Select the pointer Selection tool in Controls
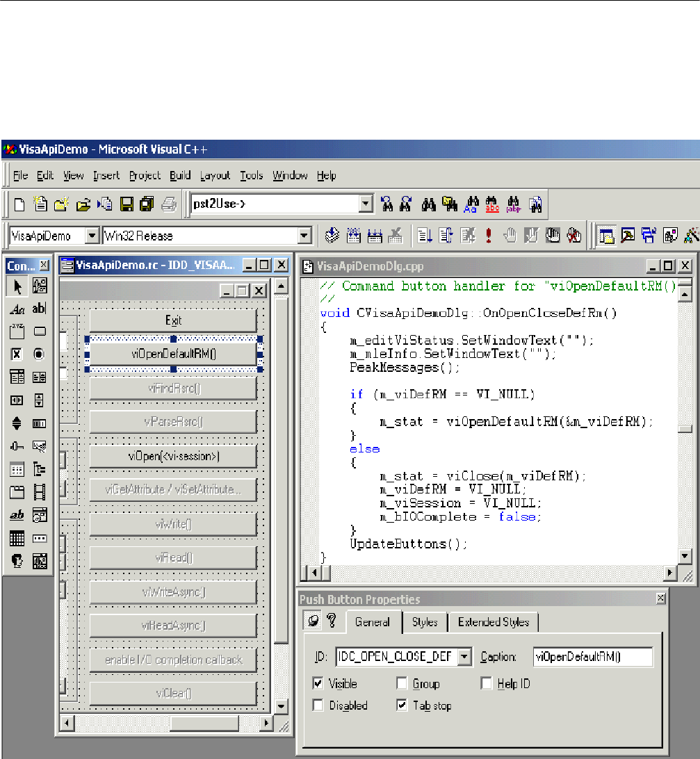Viewport: 700px width, 759px height. (x=17, y=286)
